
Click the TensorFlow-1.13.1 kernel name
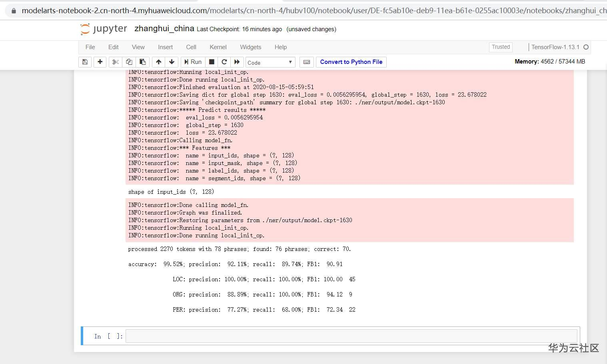click(x=555, y=47)
